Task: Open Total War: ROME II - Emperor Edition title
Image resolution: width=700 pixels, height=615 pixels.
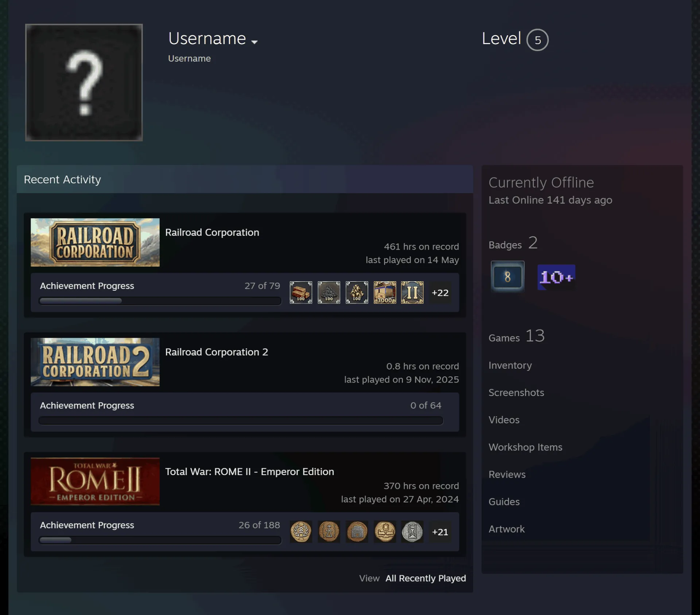Action: click(250, 471)
